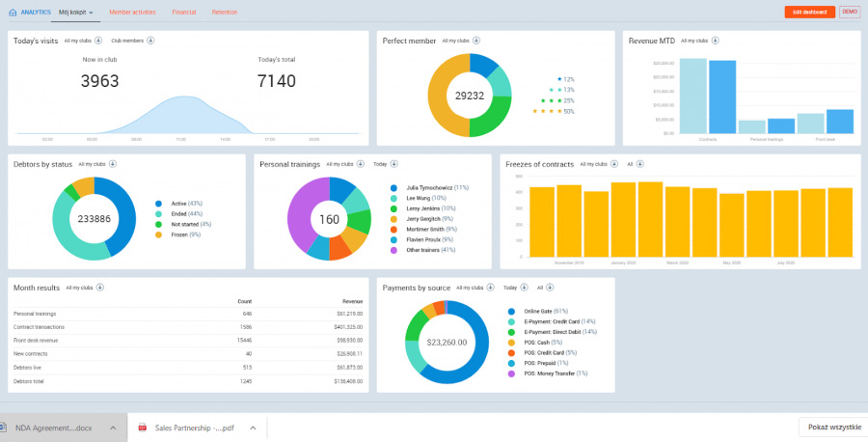Expand Sales Partnership pdf options chevron
The width and height of the screenshot is (868, 442).
253,428
